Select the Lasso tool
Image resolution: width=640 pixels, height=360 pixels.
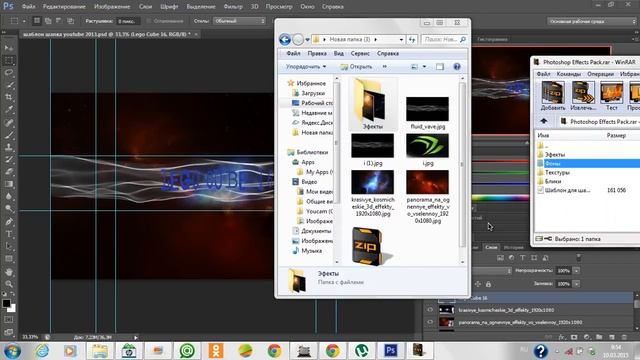(x=9, y=73)
